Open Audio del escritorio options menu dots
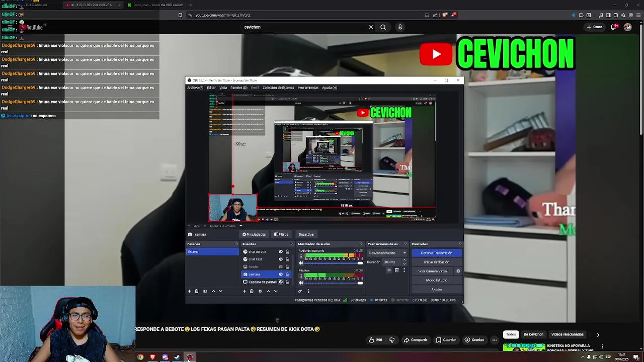Viewport: 644px width, 362px height. [301, 256]
